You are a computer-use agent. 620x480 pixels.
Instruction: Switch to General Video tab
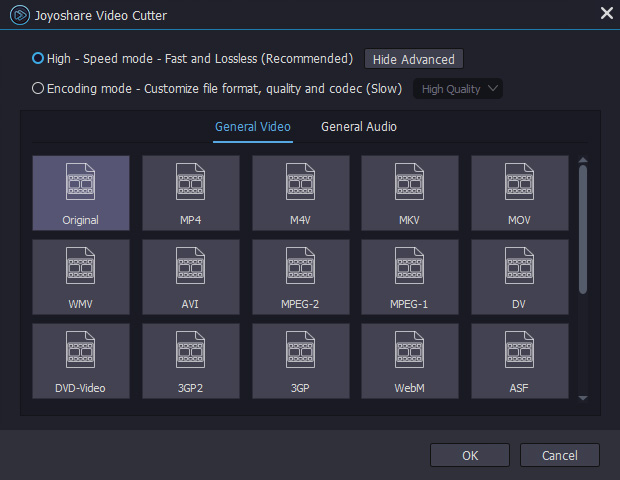pos(253,127)
